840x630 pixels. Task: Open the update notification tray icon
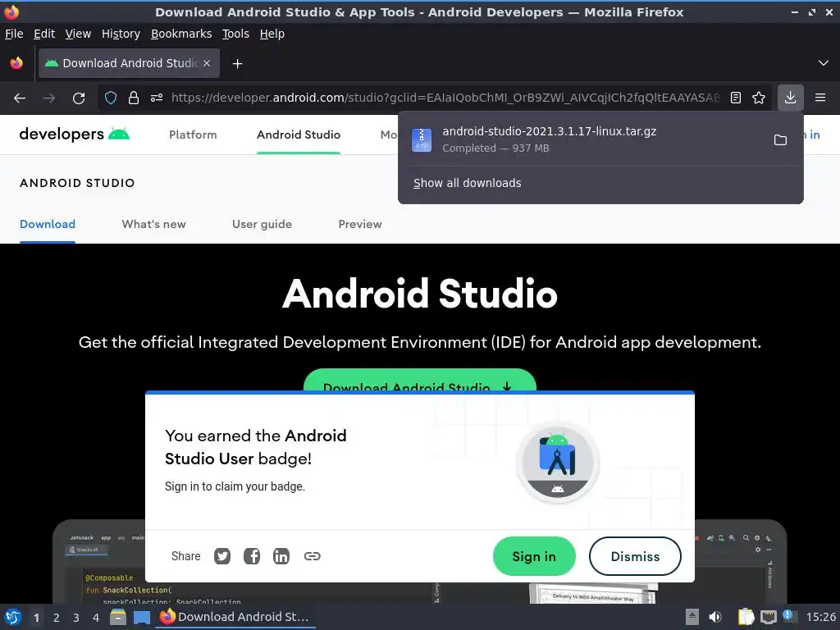pos(789,616)
